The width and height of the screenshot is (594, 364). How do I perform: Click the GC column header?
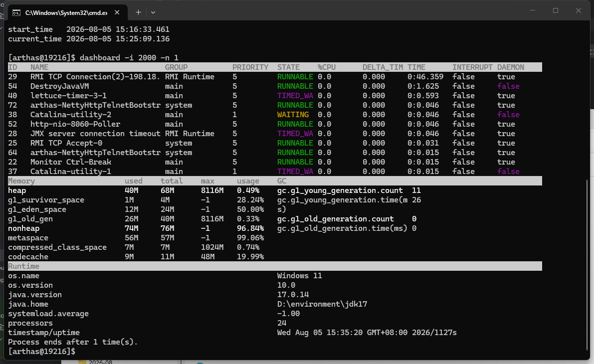pos(281,181)
